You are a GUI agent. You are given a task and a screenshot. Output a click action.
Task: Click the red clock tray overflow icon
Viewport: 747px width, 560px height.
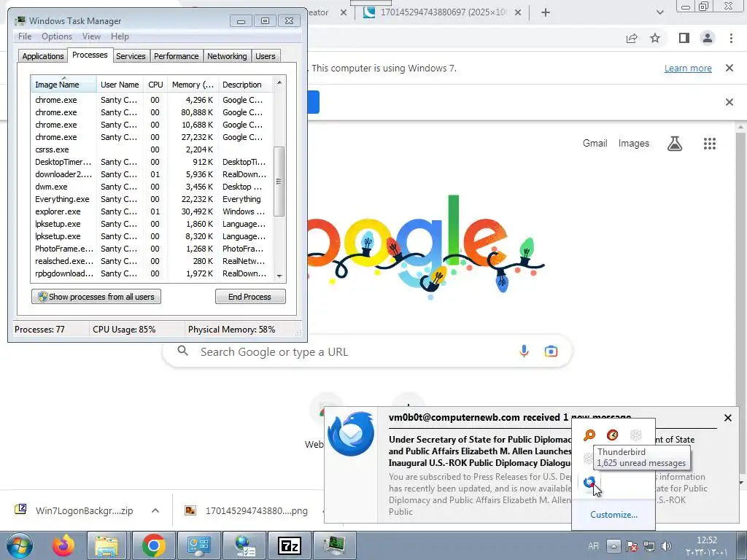pyautogui.click(x=613, y=435)
